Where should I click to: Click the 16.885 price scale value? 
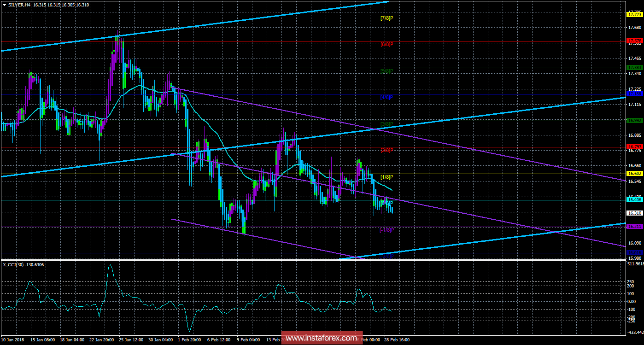pos(634,135)
